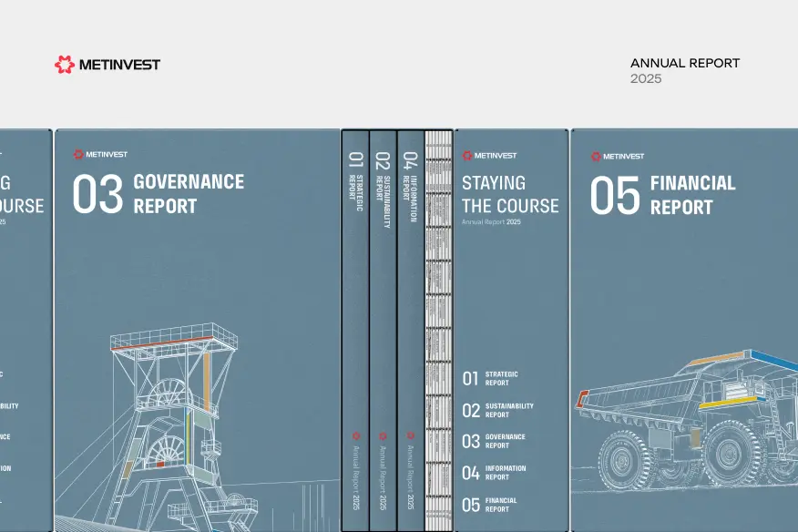The height and width of the screenshot is (532, 798).
Task: Click the 'ANNUAL REPORT' header text
Action: [x=684, y=63]
